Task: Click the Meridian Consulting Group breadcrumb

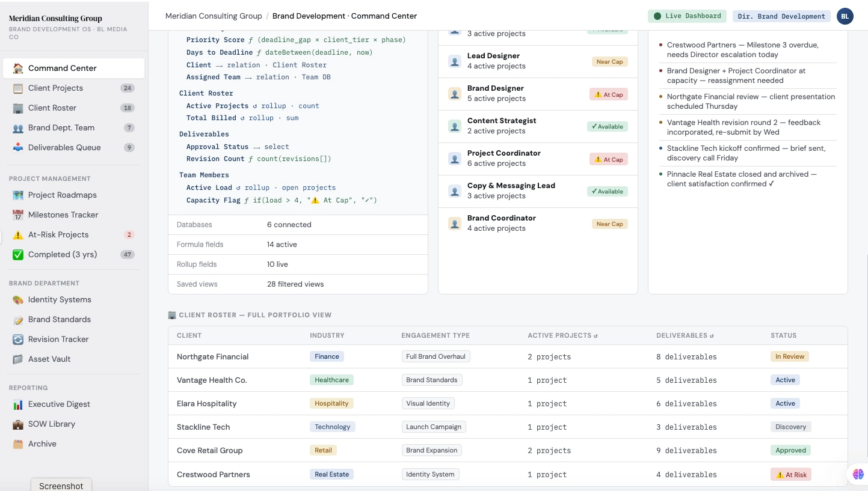Action: coord(214,16)
